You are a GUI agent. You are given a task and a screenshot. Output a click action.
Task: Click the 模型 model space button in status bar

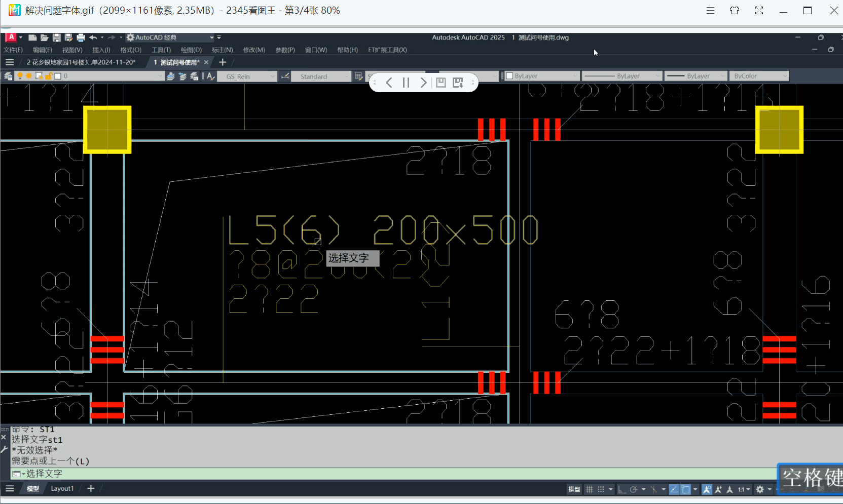click(x=574, y=489)
